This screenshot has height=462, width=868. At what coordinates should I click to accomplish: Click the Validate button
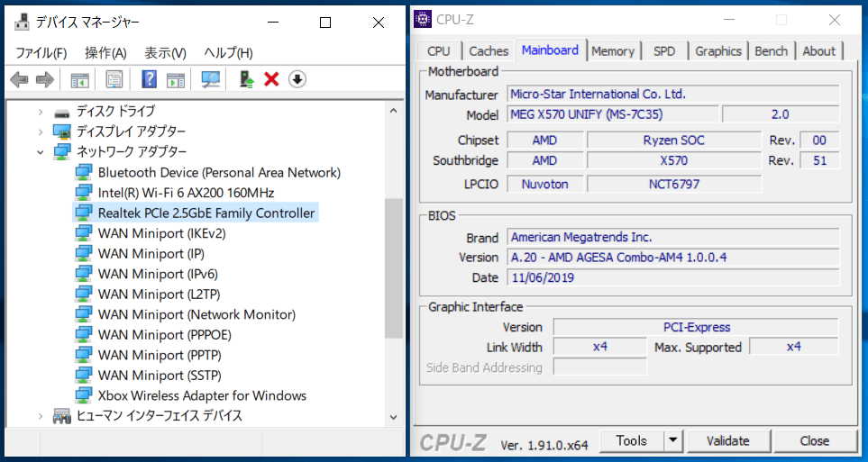728,440
